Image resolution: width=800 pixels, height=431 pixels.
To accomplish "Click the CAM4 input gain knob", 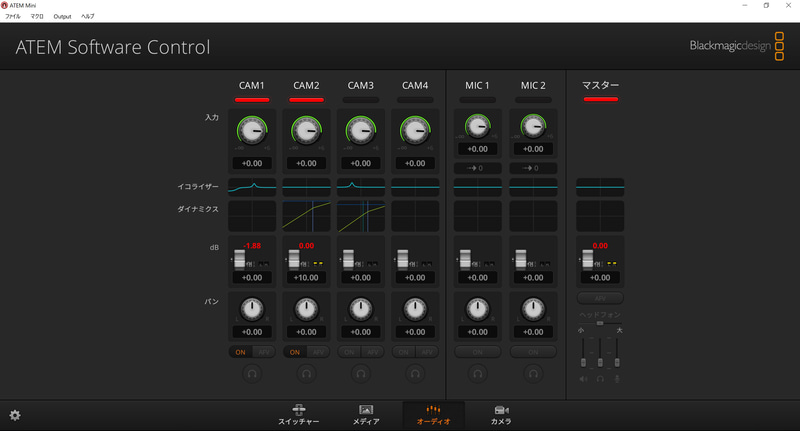I will pyautogui.click(x=415, y=131).
